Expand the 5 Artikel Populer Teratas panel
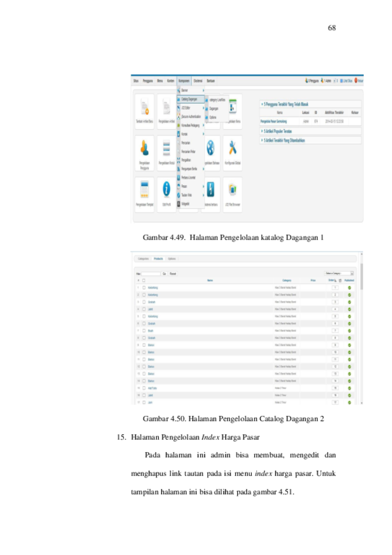Viewport: 392px width, 555px height. 310,131
